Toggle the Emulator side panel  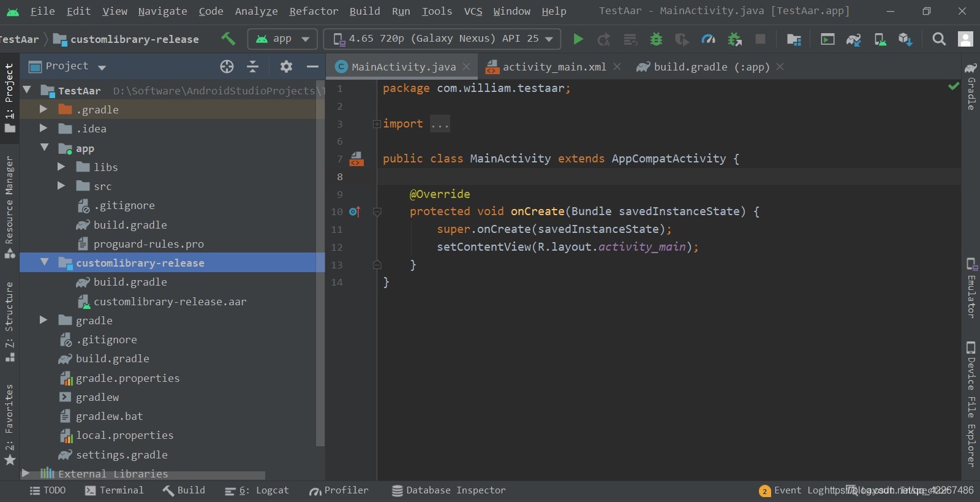971,288
